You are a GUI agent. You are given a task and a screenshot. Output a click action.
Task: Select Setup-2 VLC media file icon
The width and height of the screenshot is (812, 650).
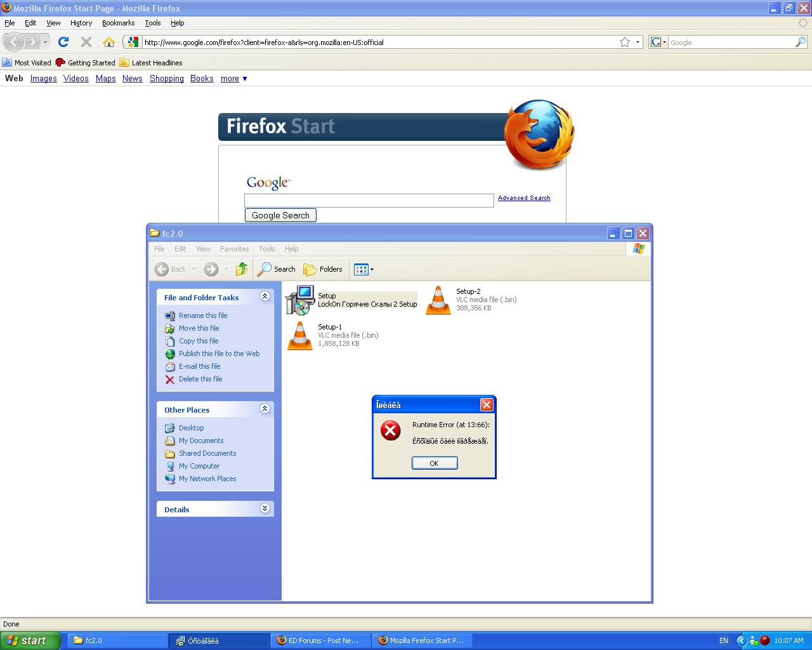click(438, 300)
